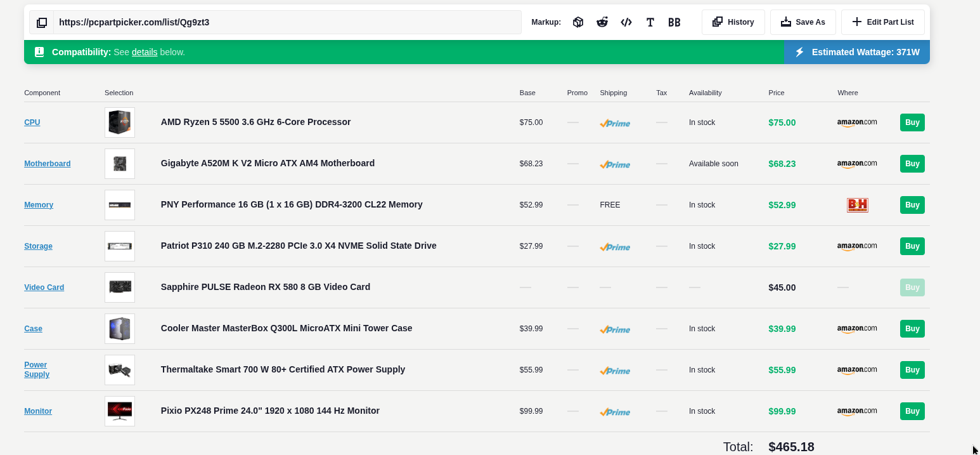This screenshot has height=455, width=980.
Task: Select the BBCode markup icon
Action: (x=674, y=22)
